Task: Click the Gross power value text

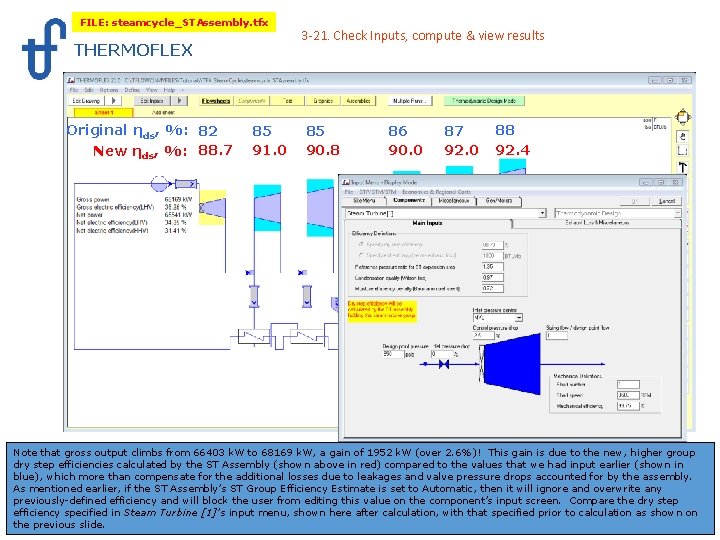Action: (x=178, y=200)
